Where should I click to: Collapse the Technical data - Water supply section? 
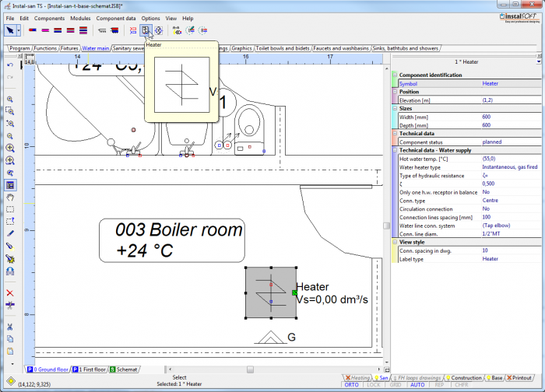[394, 150]
